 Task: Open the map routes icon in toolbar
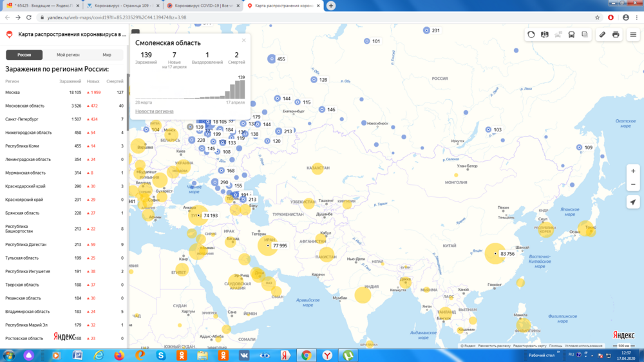[x=545, y=35]
